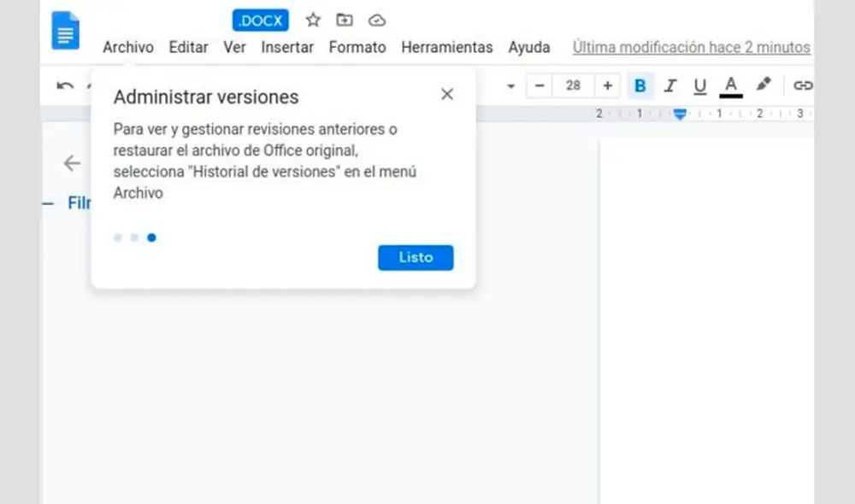Select the highlight pen tool

(x=764, y=85)
